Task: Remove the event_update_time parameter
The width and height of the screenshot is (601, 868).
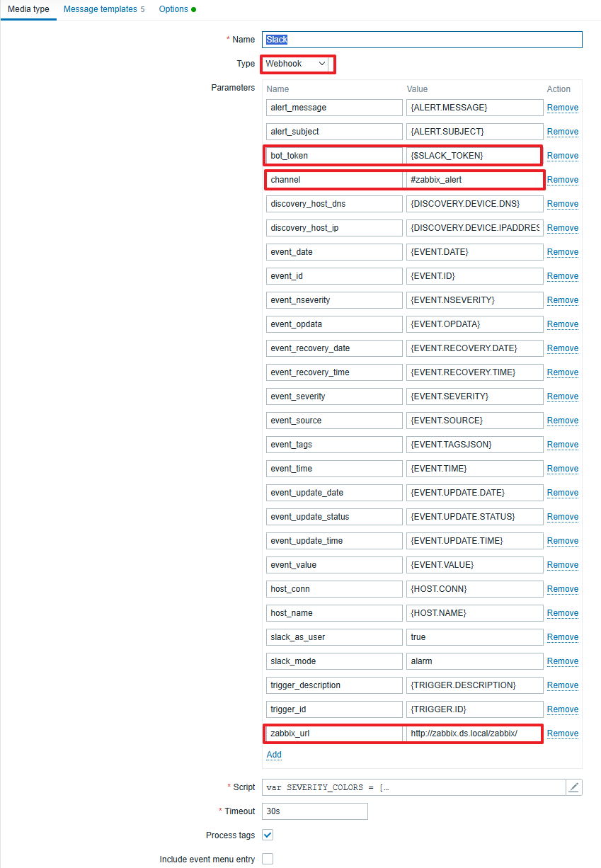Action: (x=563, y=541)
